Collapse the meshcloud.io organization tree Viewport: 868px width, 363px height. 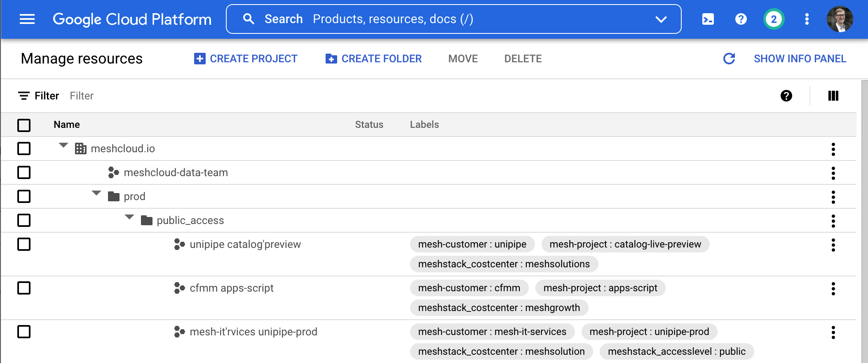[63, 145]
